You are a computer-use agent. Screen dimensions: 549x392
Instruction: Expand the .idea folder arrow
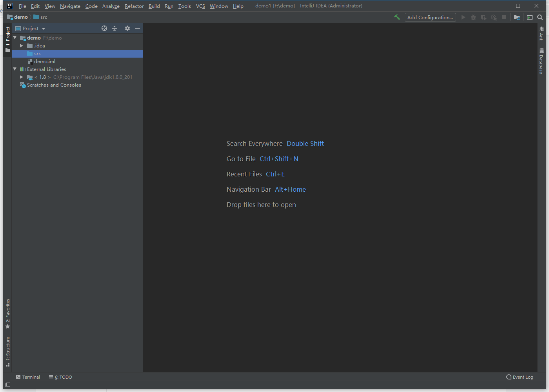click(22, 46)
